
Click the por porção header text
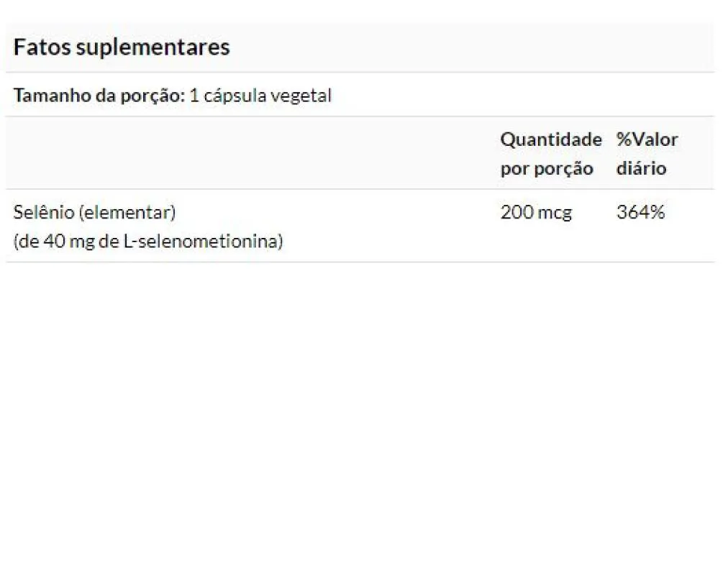point(547,169)
